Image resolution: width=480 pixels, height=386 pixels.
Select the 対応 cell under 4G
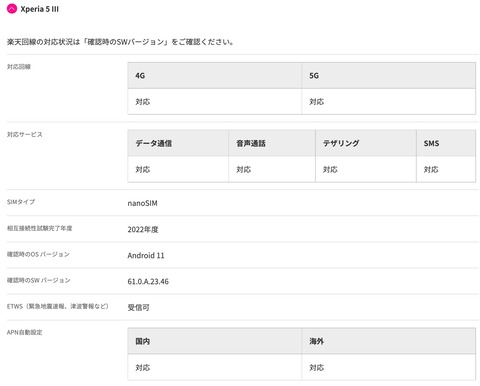coord(214,102)
